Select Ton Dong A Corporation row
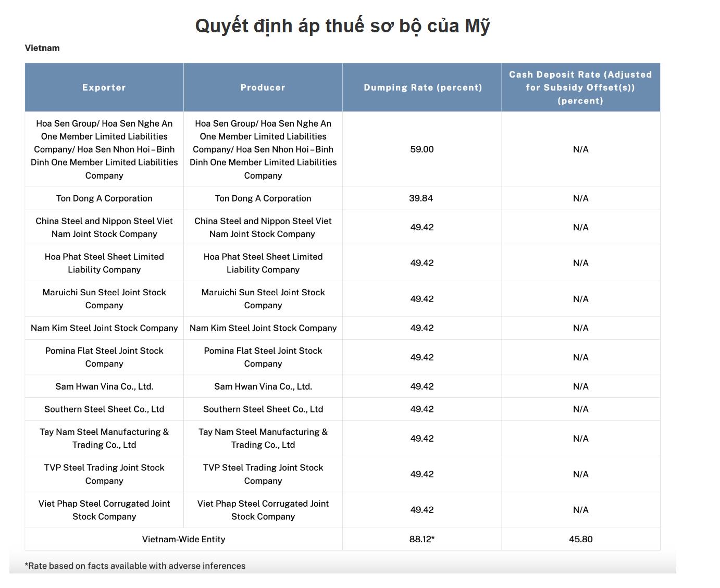Viewport: 720px width, 588px height. pyautogui.click(x=104, y=198)
